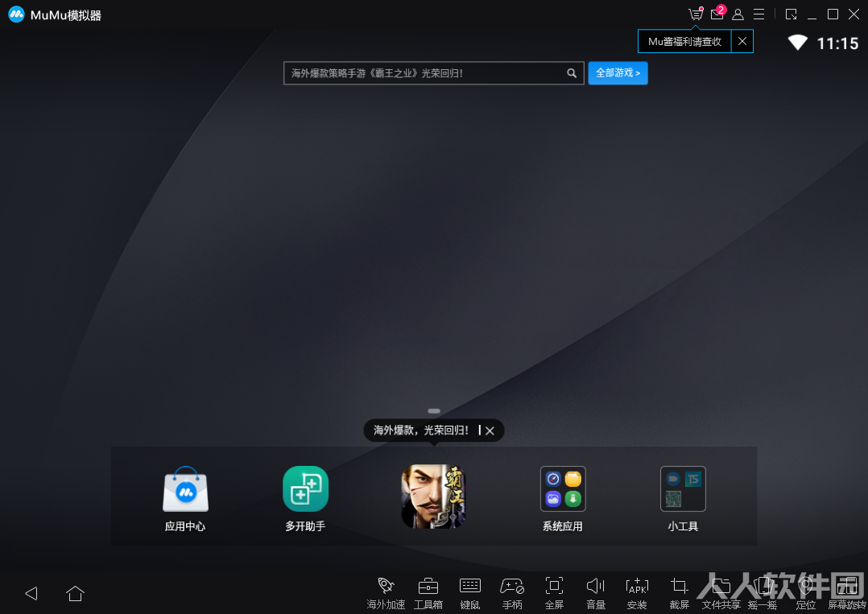Screen dimensions: 868x614
Task: Dismiss the 海外爆款 tooltip with X
Action: pyautogui.click(x=490, y=431)
